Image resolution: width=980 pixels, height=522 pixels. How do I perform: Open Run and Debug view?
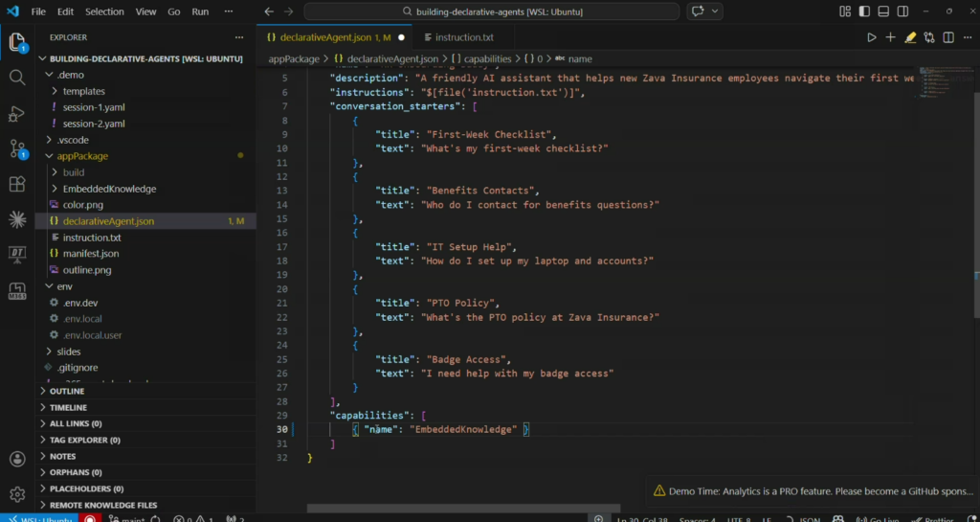point(17,113)
